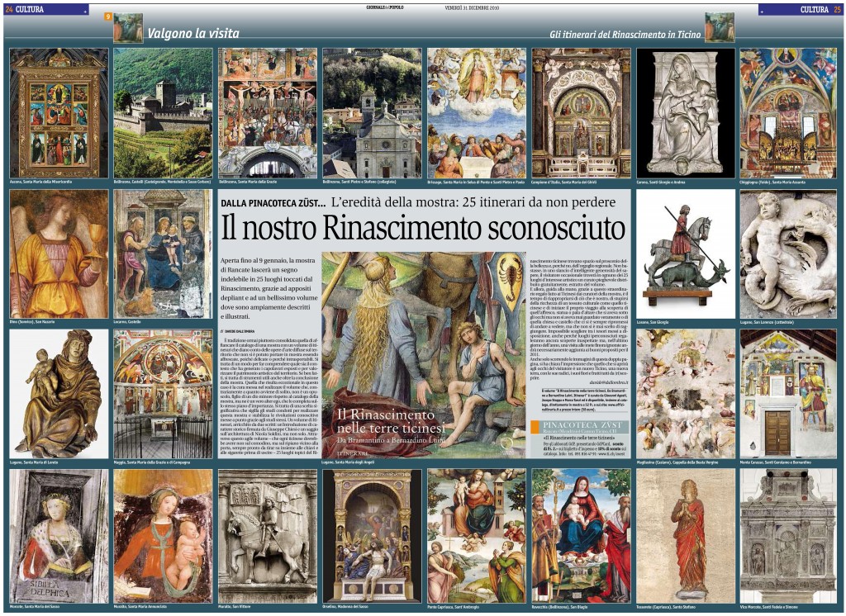The height and width of the screenshot is (616, 846).
Task: Click caption 'Bellinzona, Santa Maria delle Grazie'
Action: [248, 182]
